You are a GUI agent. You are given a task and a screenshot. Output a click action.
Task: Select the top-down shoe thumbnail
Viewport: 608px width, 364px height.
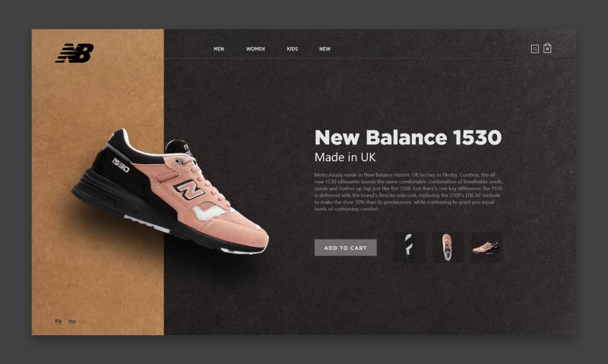(448, 247)
